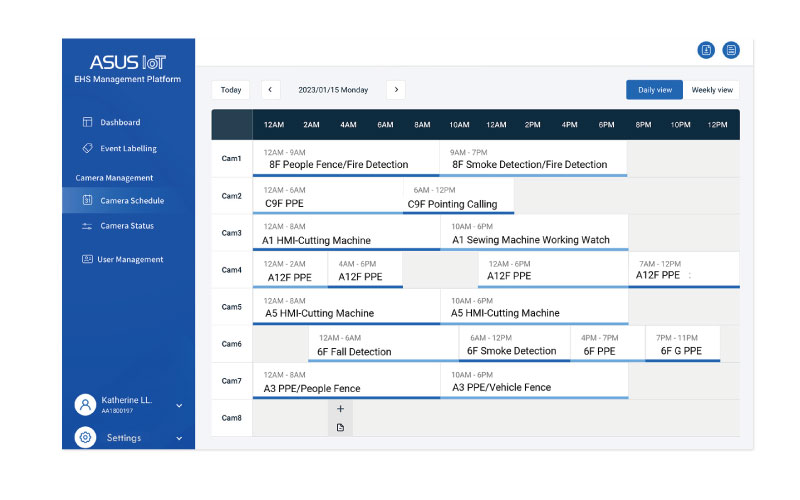Switch to Weekly view
This screenshot has width=800, height=500.
[x=711, y=90]
